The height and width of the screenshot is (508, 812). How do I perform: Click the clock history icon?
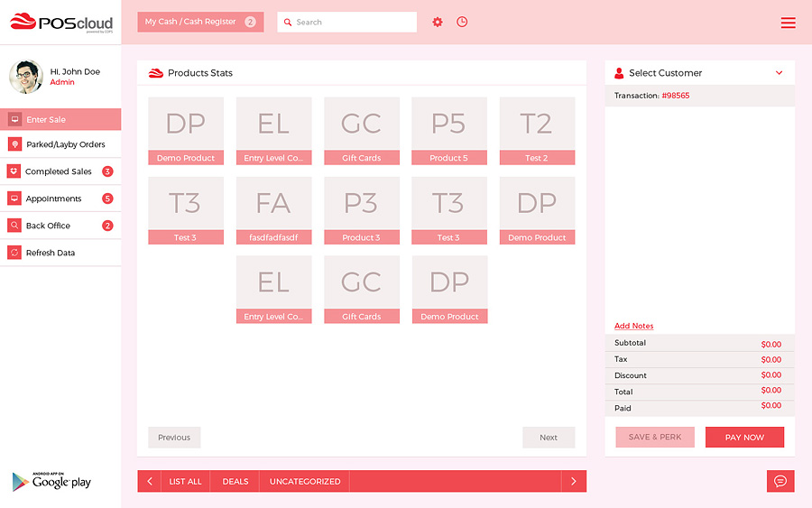coord(462,22)
